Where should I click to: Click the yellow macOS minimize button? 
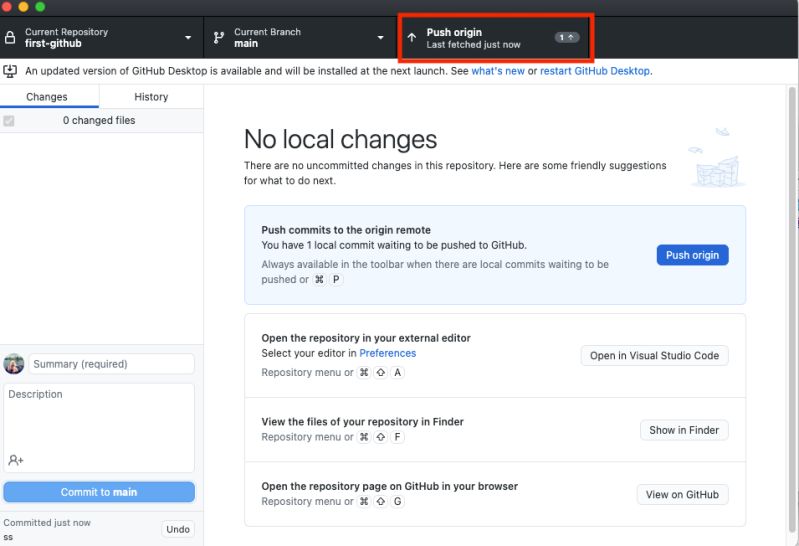click(23, 7)
